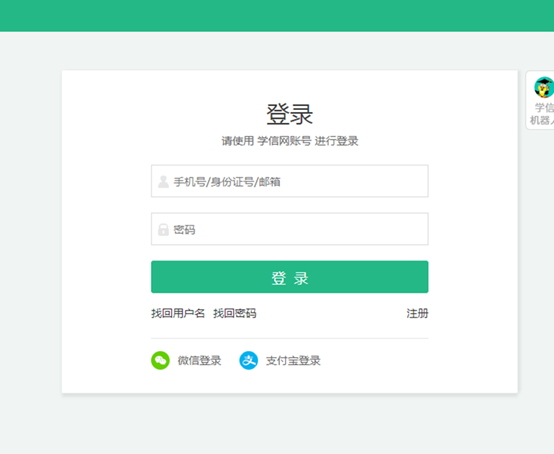Select the 微信登录 text link
Image resolution: width=554 pixels, height=454 pixels.
[x=199, y=361]
